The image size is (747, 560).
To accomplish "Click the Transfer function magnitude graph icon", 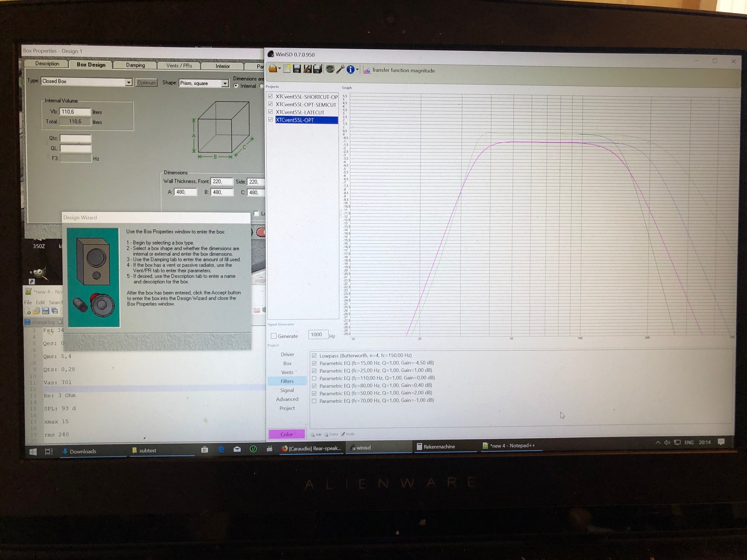I will [367, 70].
